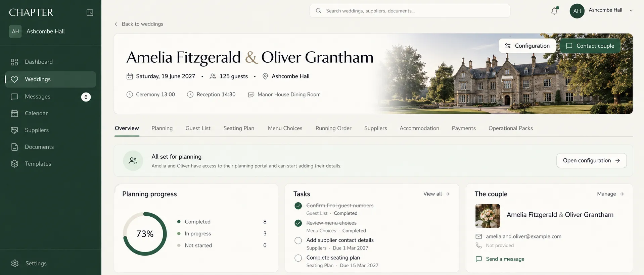Click amelia.and.oliver@example.com email text
644x275 pixels.
(523, 236)
